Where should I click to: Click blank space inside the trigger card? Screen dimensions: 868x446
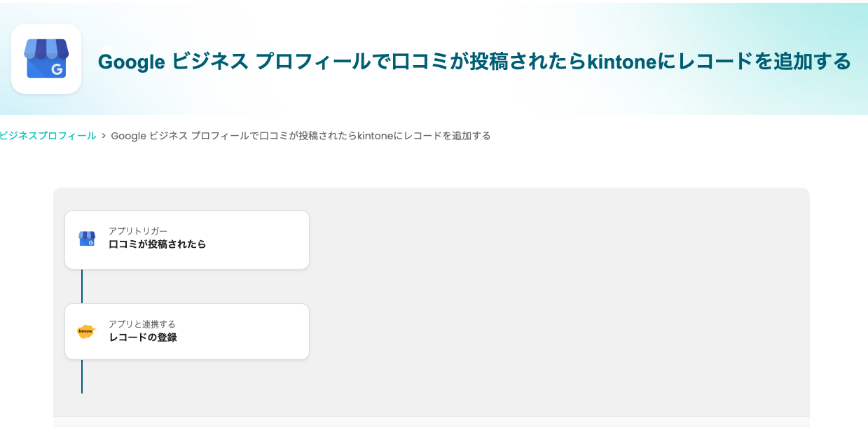(x=259, y=239)
